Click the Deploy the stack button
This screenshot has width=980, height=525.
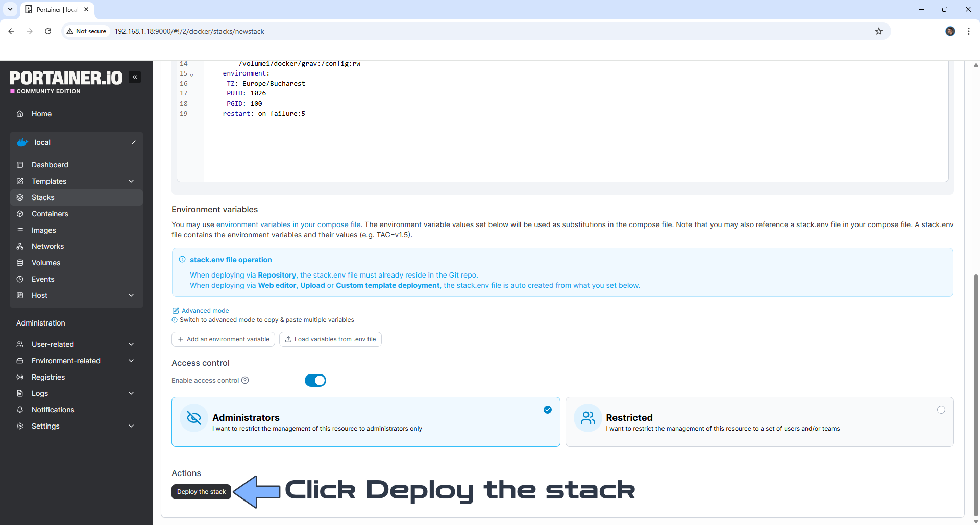pyautogui.click(x=201, y=492)
